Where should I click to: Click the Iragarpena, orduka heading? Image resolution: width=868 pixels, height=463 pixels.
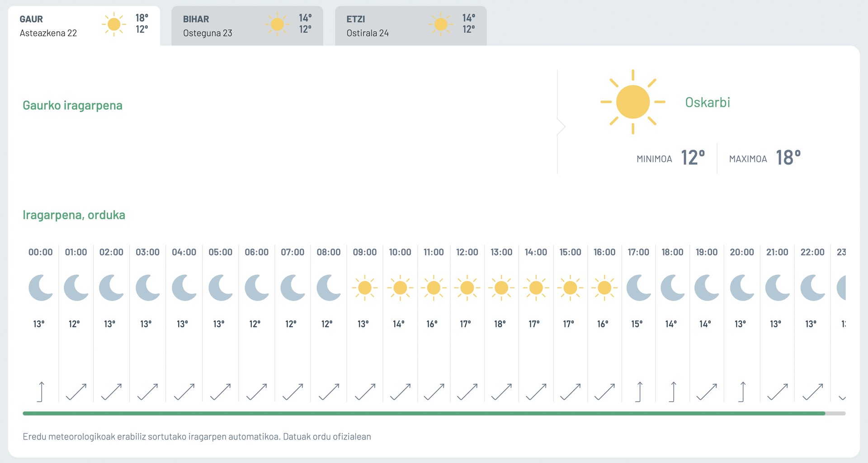pos(74,215)
